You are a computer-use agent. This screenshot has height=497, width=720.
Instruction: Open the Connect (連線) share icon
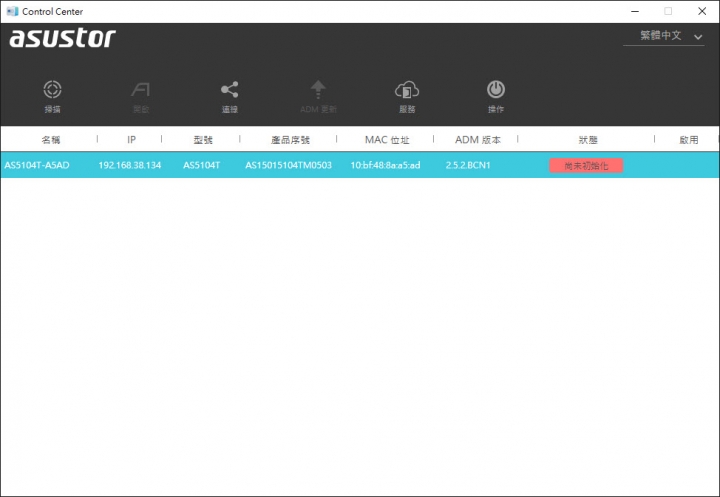[230, 90]
